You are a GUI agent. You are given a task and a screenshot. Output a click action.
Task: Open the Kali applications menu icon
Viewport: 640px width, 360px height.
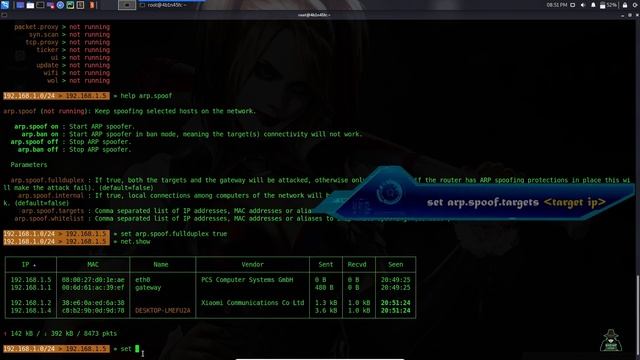(5, 5)
